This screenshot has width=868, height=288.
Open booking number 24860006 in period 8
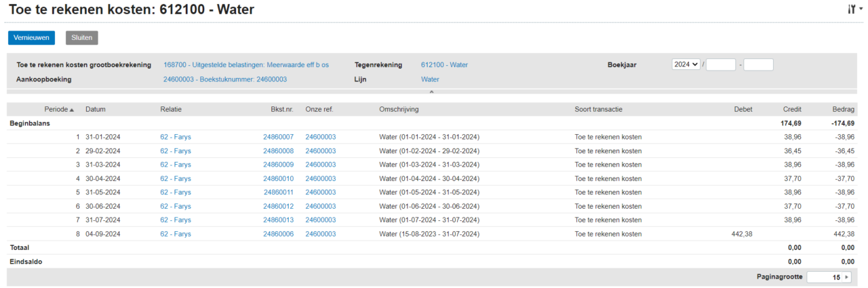click(278, 234)
